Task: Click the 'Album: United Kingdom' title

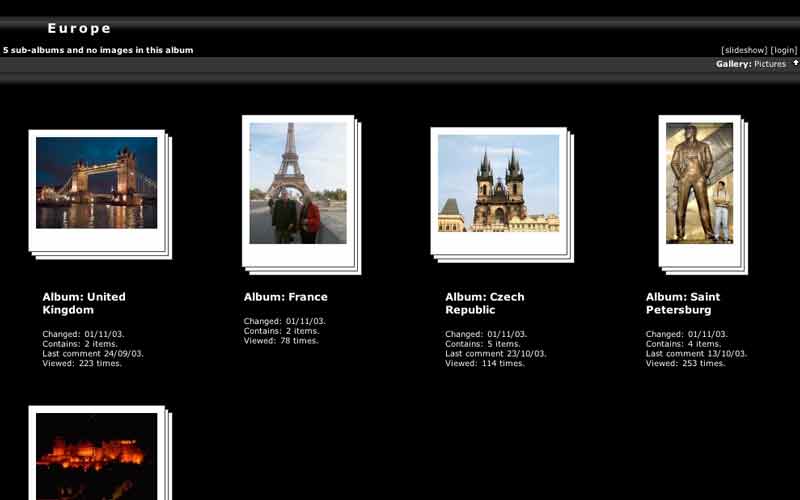Action: (84, 303)
